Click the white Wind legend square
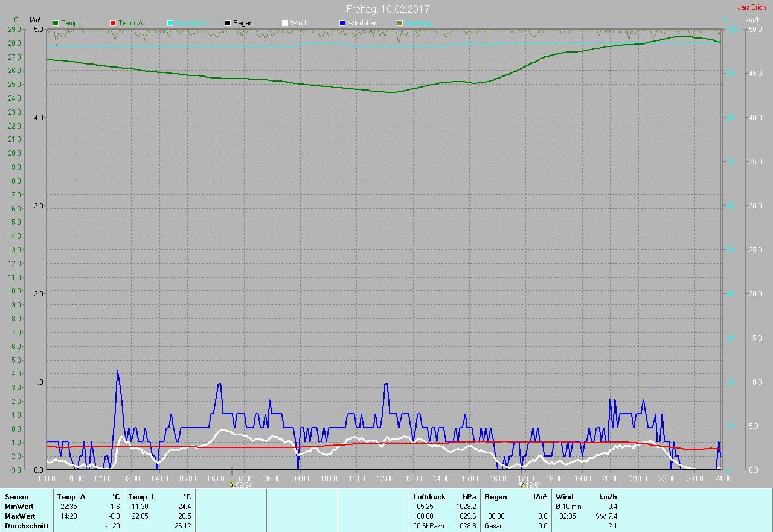 [285, 23]
